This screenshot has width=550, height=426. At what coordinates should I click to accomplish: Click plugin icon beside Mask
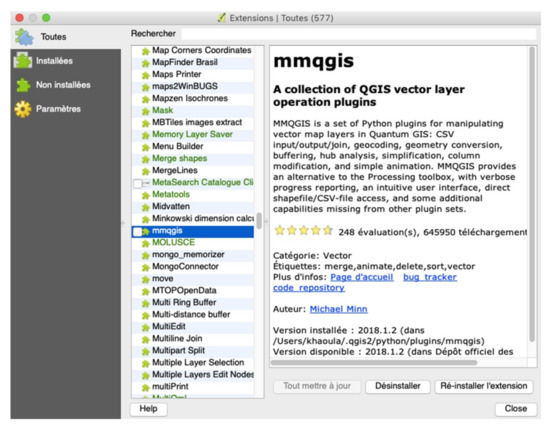click(x=146, y=112)
